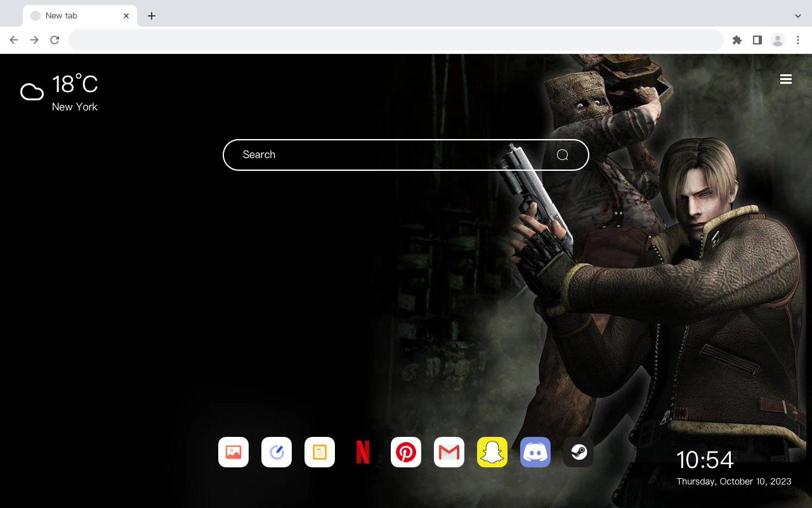The height and width of the screenshot is (508, 812).
Task: Toggle the browser side panel
Action: pos(757,40)
